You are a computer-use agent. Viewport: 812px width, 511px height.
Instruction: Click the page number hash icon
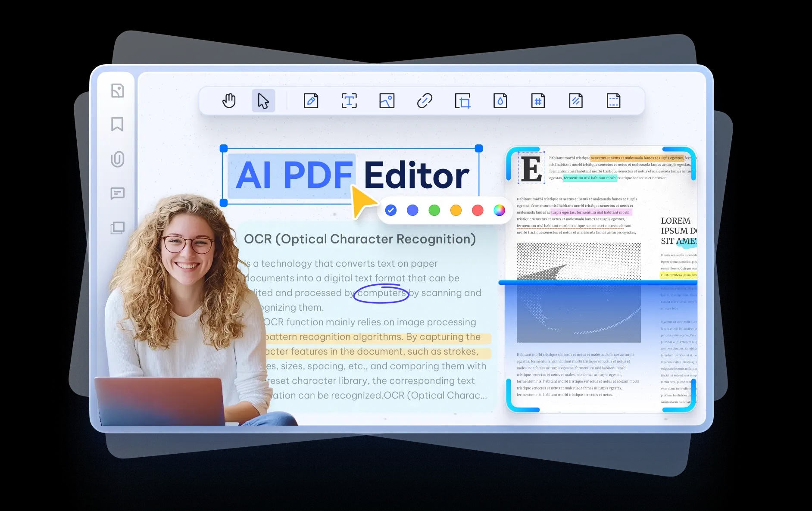click(x=538, y=101)
